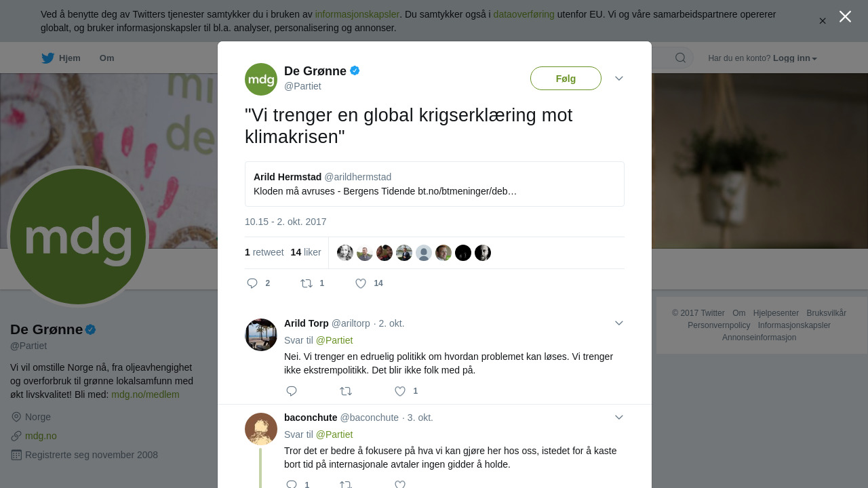Open the informasjonskapsler link in banner
Screen dimensions: 868x488
click(357, 14)
